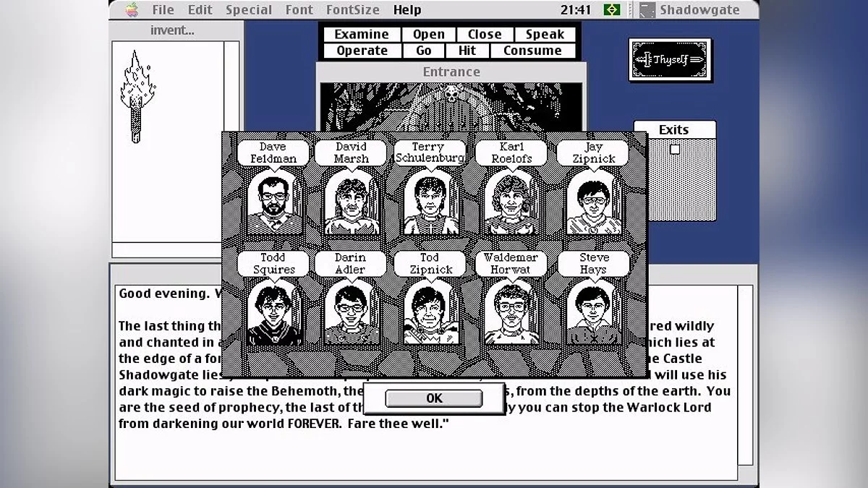
Task: Click OK to dismiss credits
Action: [x=434, y=398]
